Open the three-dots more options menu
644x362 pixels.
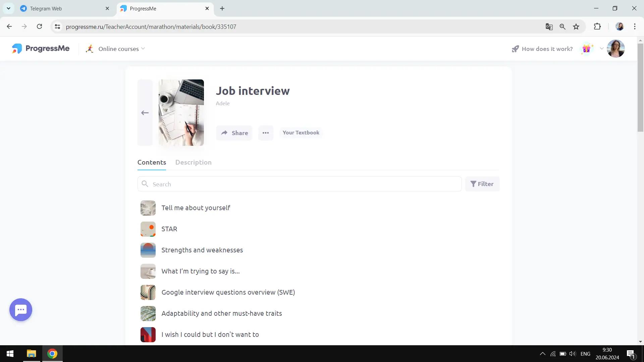click(x=265, y=133)
